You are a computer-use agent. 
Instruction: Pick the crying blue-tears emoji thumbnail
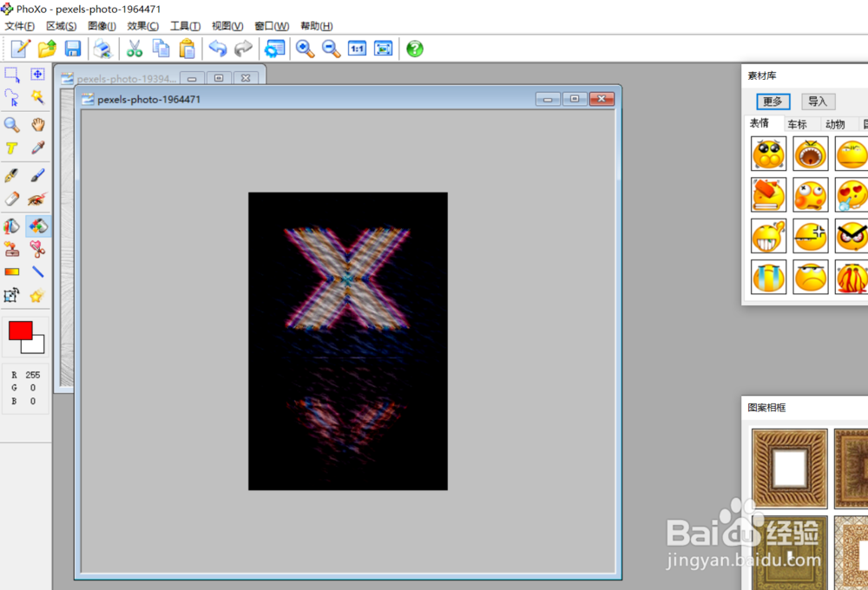point(768,277)
